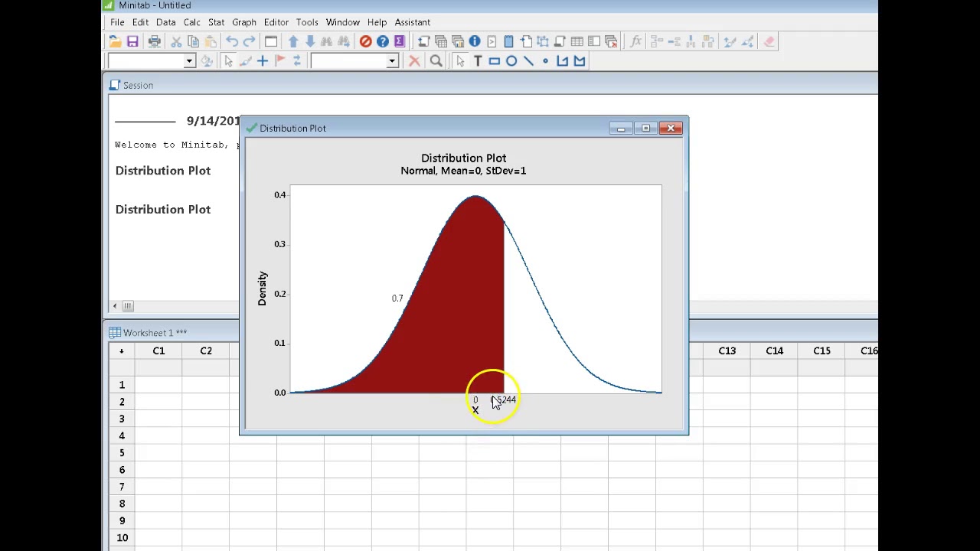Open Help via the blue question mark
The height and width of the screenshot is (551, 980).
coord(382,41)
